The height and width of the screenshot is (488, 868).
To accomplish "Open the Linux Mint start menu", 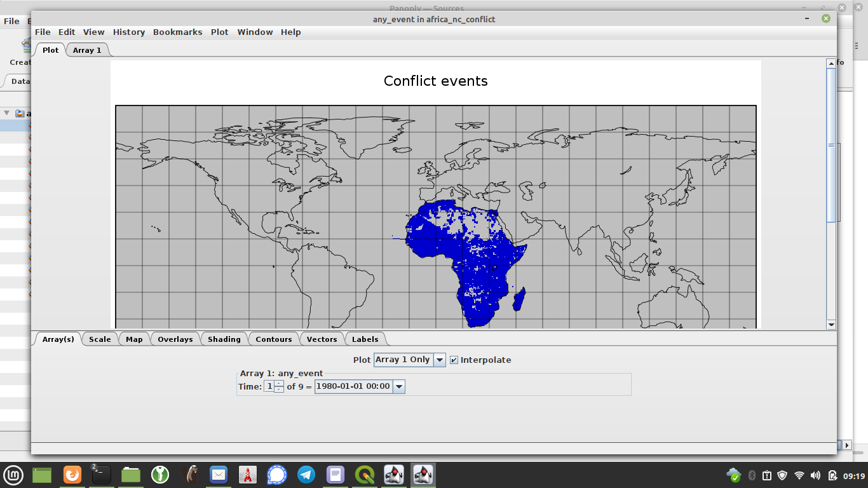I will tap(14, 475).
